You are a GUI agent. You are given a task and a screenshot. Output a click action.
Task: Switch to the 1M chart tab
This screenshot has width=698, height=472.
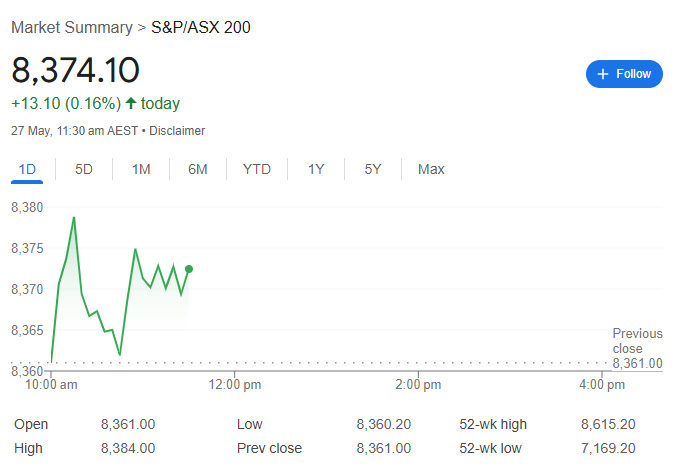click(141, 169)
